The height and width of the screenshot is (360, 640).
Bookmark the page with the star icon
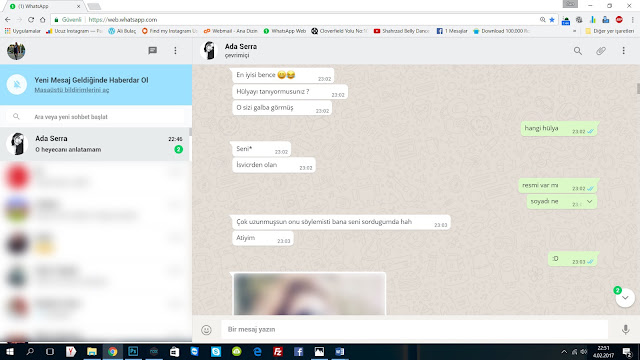(552, 20)
